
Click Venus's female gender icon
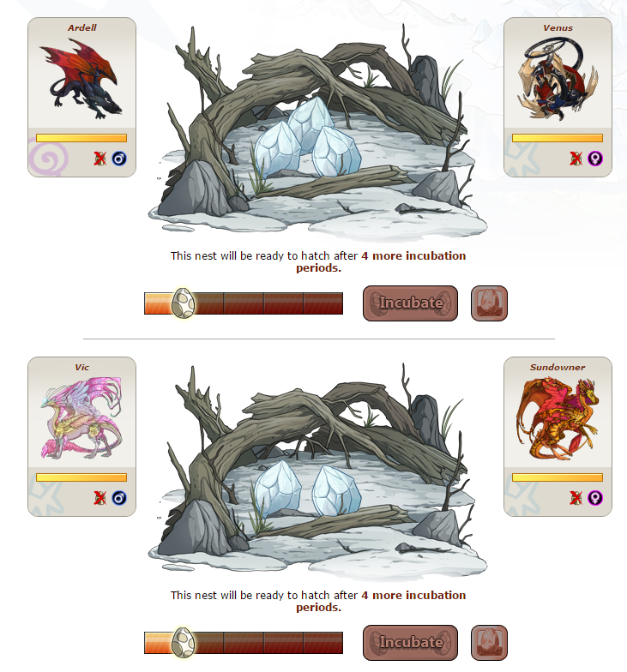tap(595, 159)
